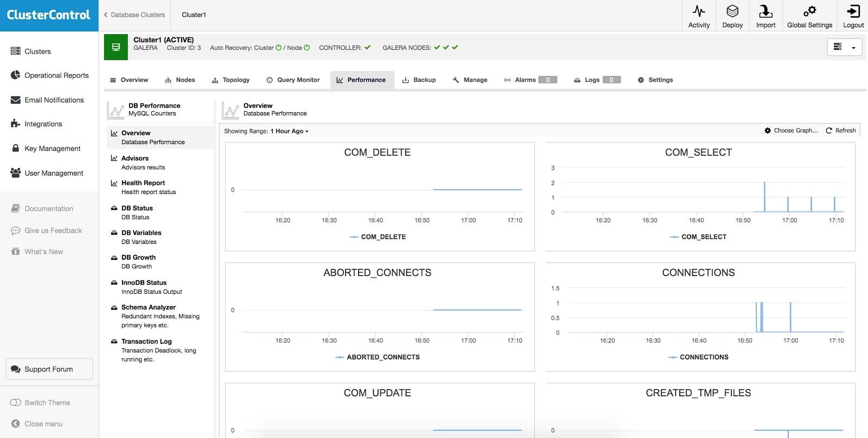
Task: Open the 1 Hour Ago range dropdown
Action: pyautogui.click(x=289, y=131)
